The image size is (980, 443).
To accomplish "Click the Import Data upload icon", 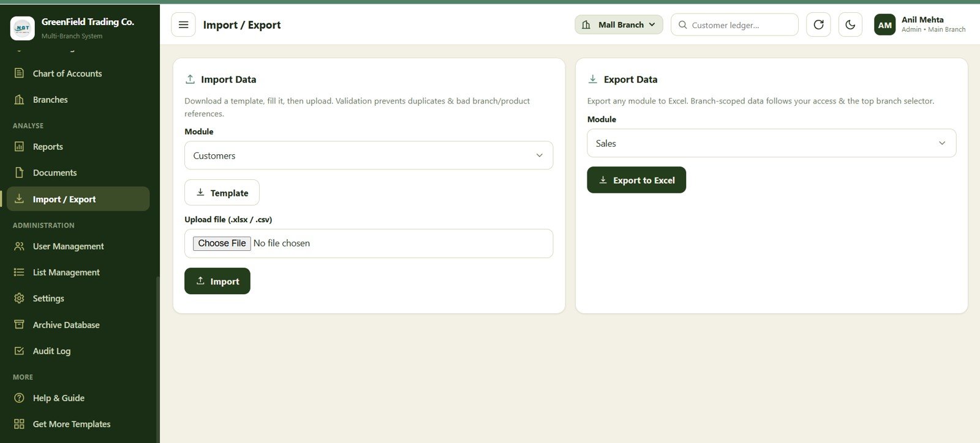I will [190, 79].
